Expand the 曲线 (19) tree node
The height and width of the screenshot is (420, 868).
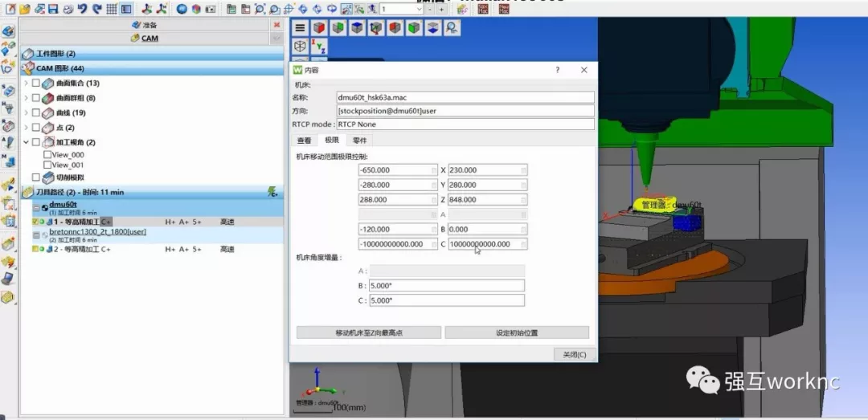[x=26, y=113]
